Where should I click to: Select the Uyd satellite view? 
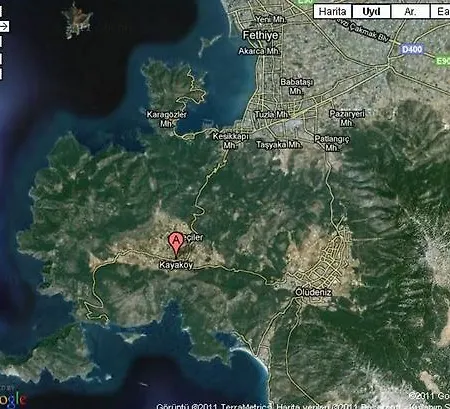point(371,12)
